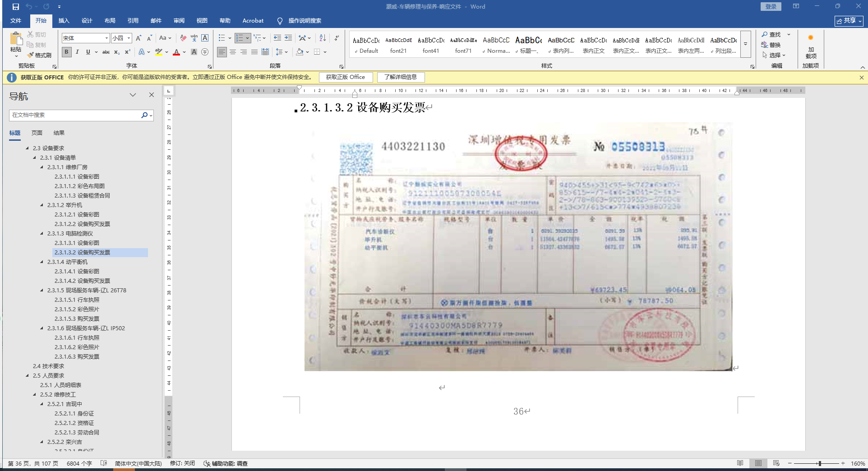Apply strikethrough formatting

[106, 52]
